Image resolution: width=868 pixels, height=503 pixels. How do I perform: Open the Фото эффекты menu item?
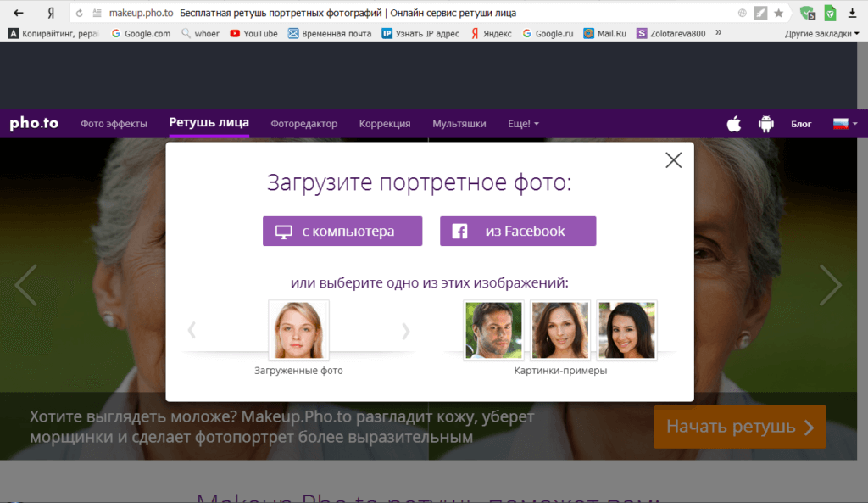coord(114,124)
